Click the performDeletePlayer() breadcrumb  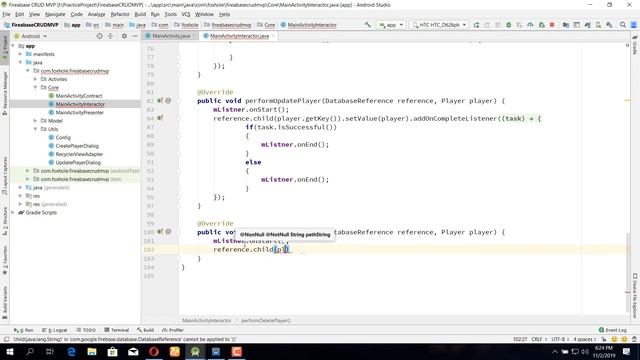coord(266,321)
